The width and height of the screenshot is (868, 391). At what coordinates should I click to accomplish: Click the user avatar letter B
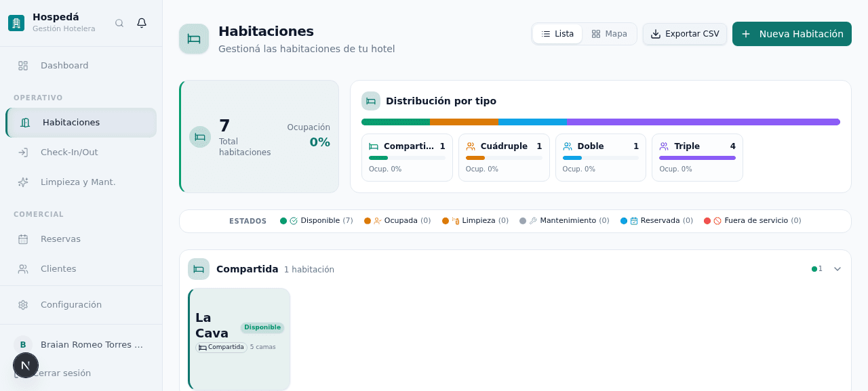[x=23, y=345]
